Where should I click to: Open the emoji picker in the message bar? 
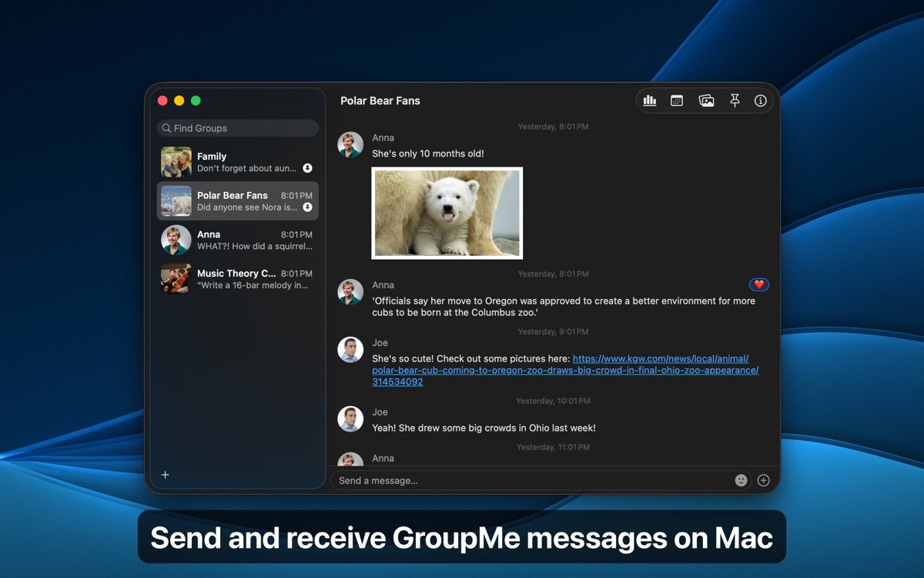(740, 479)
